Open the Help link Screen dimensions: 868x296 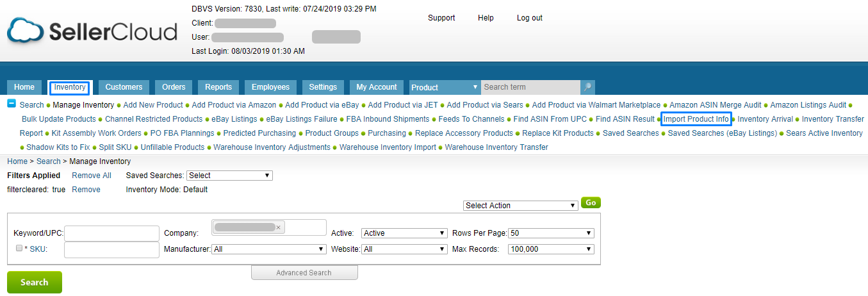[x=486, y=18]
